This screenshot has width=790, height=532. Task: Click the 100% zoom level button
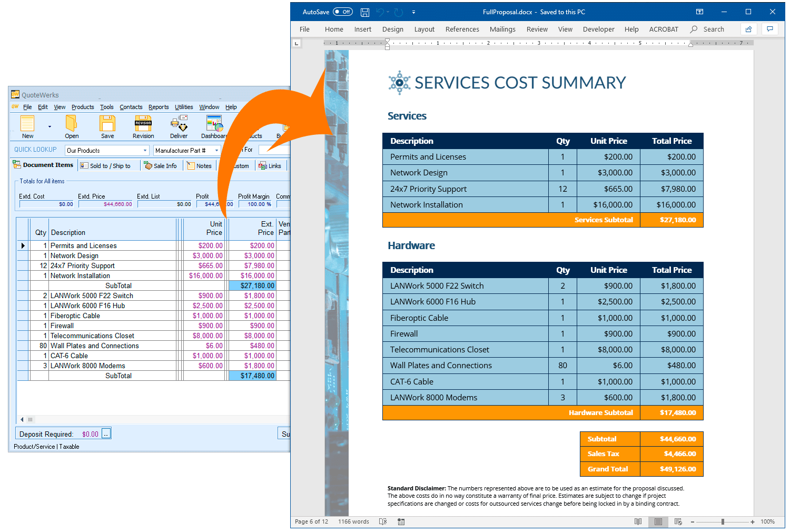coord(767,521)
